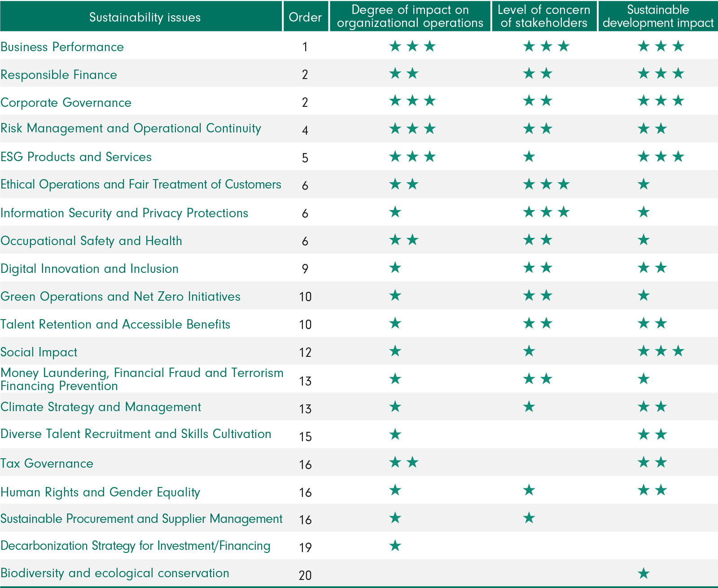Screen dimensions: 718x588
Task: Click Climate Strategy's sustainable development stars
Action: [x=652, y=407]
